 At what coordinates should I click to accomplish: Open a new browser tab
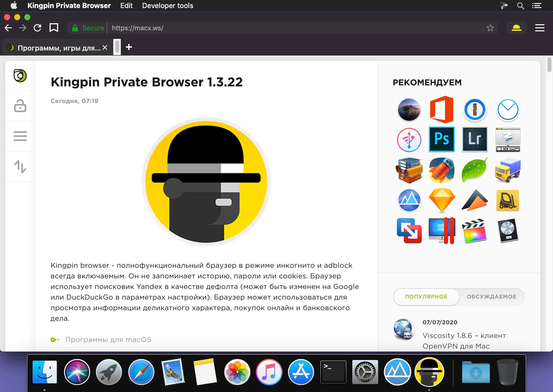[x=129, y=47]
